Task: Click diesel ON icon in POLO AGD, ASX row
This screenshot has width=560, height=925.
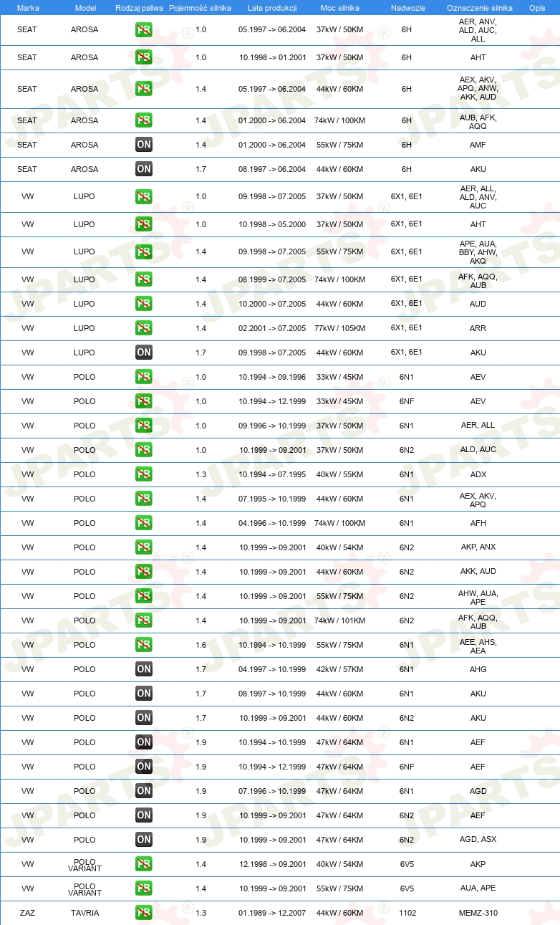Action: pyautogui.click(x=144, y=840)
